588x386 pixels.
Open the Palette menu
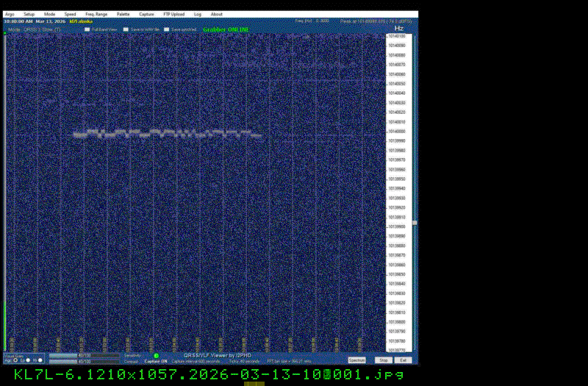pyautogui.click(x=123, y=14)
